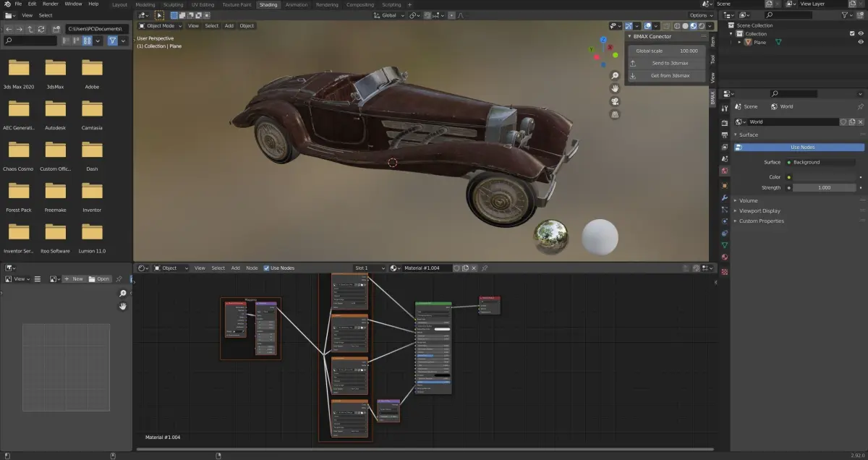Expand the Custom Properties panel
Viewport: 868px width, 460px height.
[x=761, y=221]
